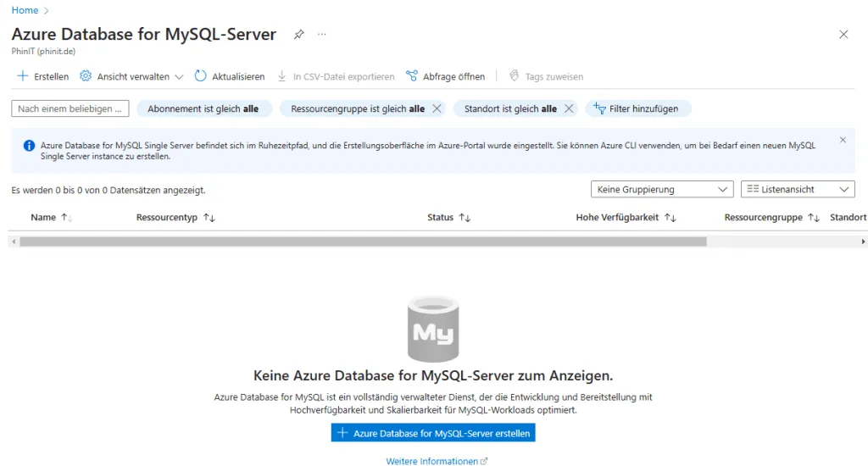The width and height of the screenshot is (868, 466).
Task: Click the Filter hinzufügen button
Action: [637, 108]
